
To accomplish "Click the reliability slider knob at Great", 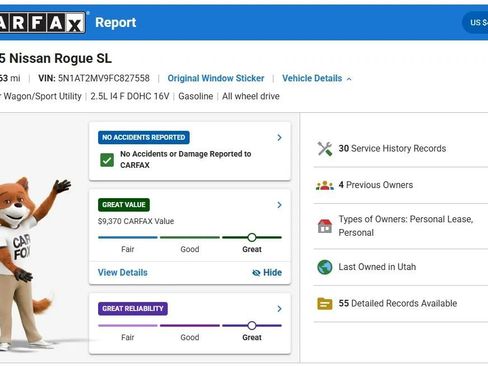I will point(252,325).
